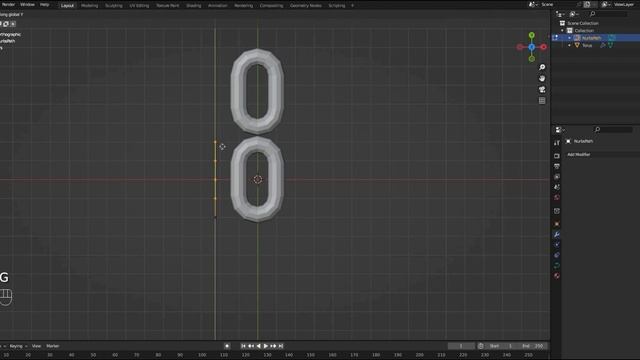Toggle the preview range clock icon

coord(481,346)
